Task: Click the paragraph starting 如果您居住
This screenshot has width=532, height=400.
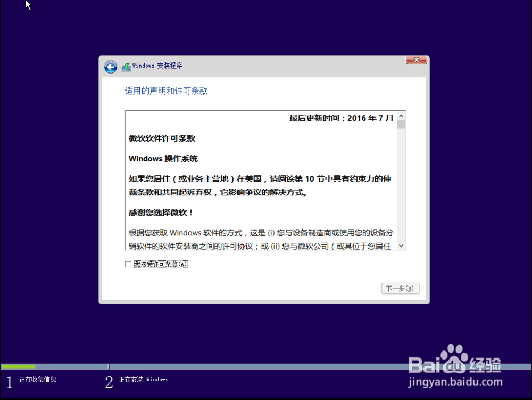Action: point(260,185)
